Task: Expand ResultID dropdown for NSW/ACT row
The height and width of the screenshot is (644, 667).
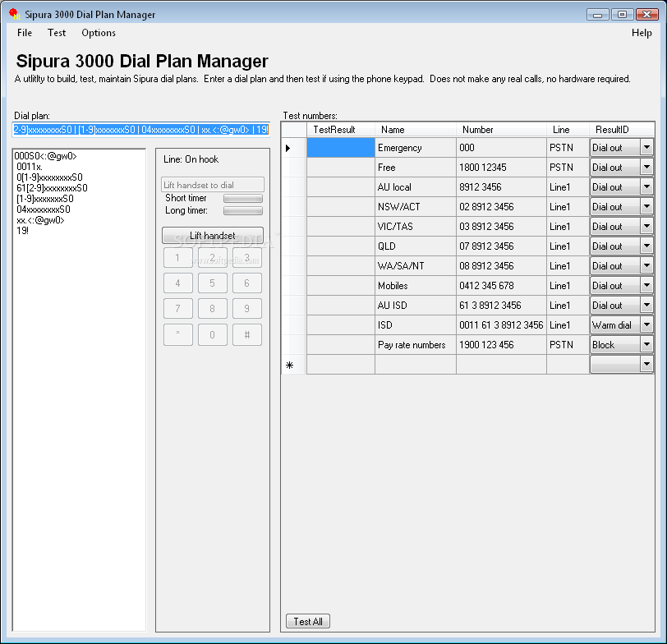Action: (646, 207)
